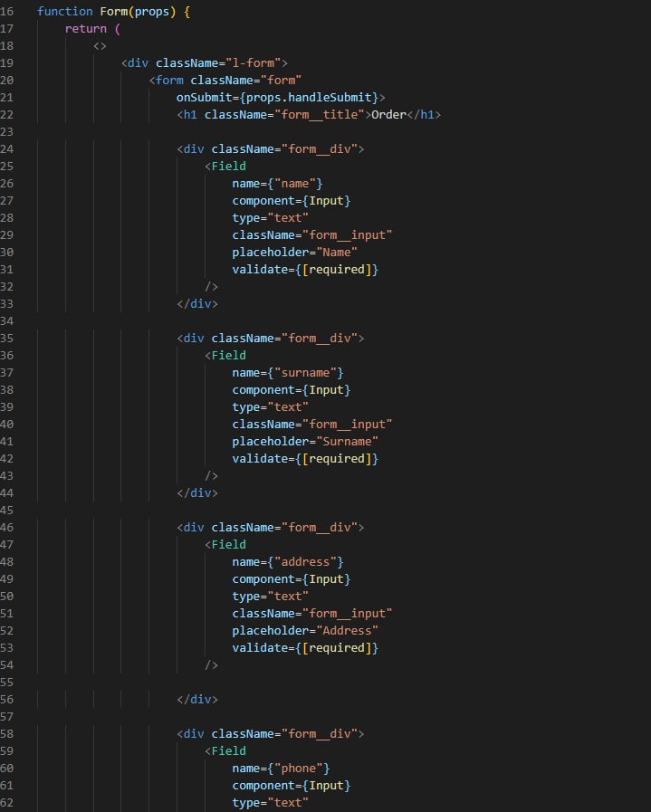Click the self-closing '/>' on line 54

[x=211, y=665]
